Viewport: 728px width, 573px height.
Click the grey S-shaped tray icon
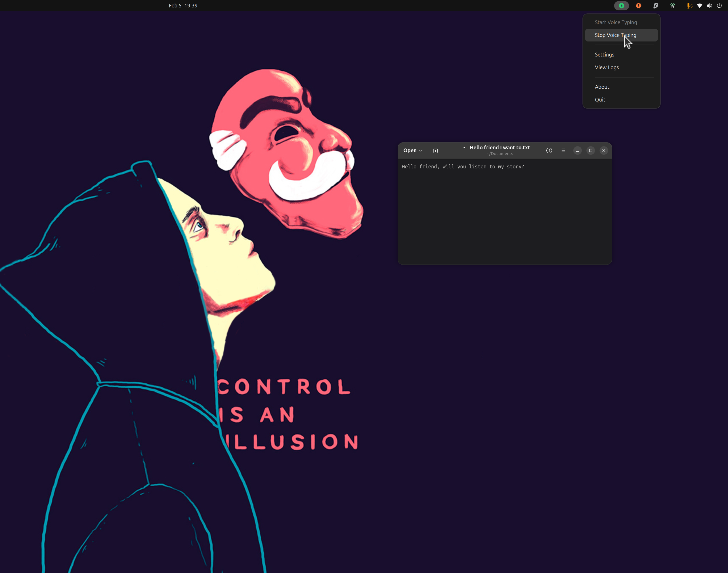[656, 6]
